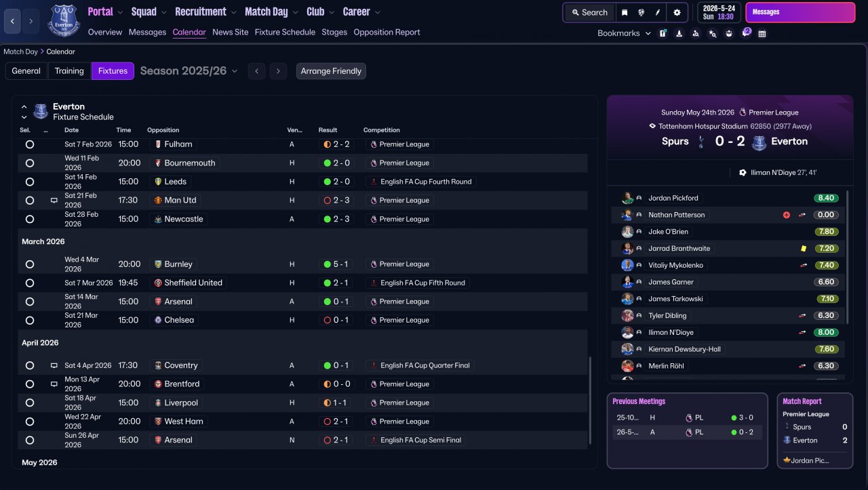The width and height of the screenshot is (868, 490).
Task: Open the Squad dropdown menu
Action: pos(149,12)
